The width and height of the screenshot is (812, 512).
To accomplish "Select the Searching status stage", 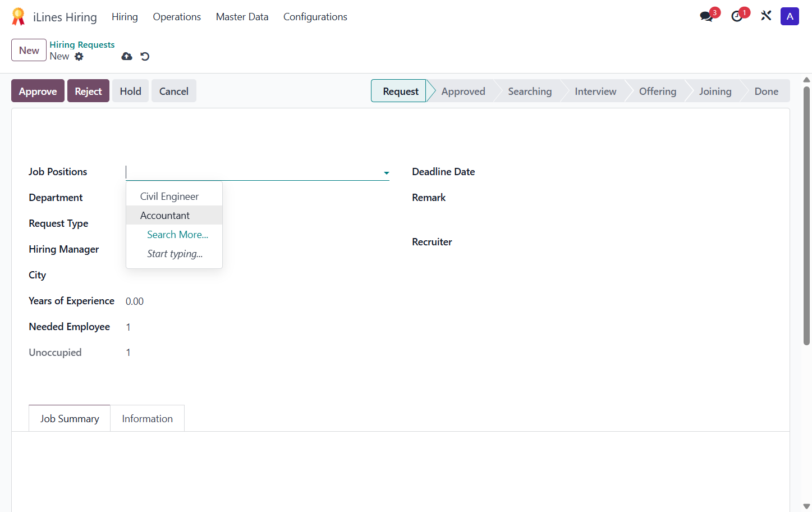I will [x=530, y=91].
